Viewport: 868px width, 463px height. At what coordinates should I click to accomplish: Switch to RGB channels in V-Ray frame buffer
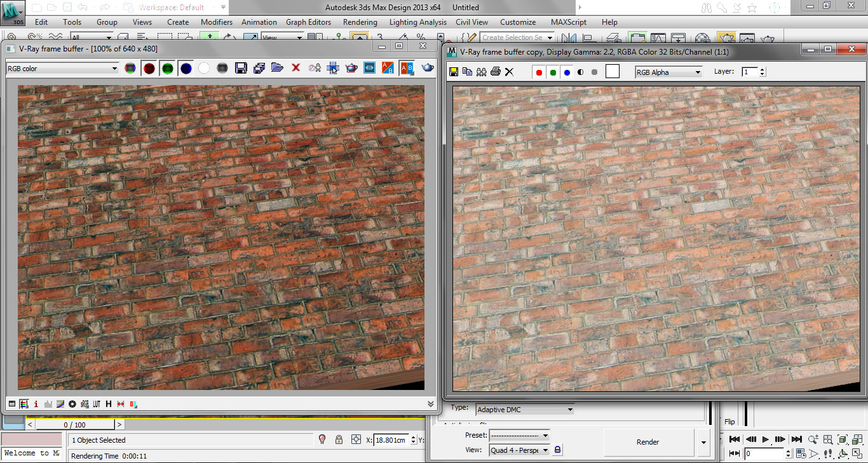130,68
